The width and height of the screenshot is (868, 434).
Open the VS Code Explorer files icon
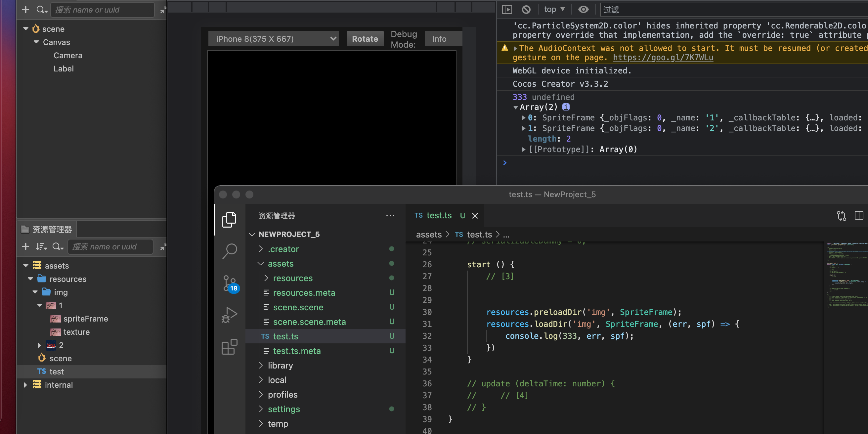pyautogui.click(x=229, y=219)
